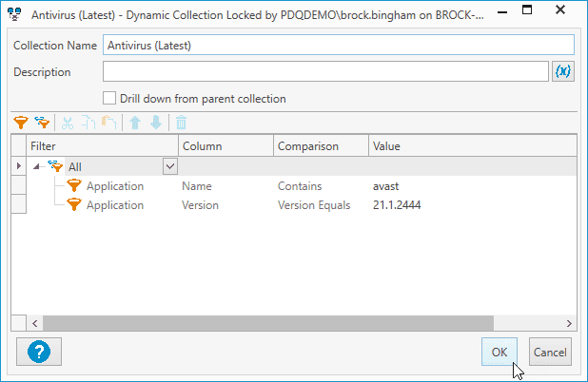
Task: Click the Cut scissors icon in toolbar
Action: [68, 123]
